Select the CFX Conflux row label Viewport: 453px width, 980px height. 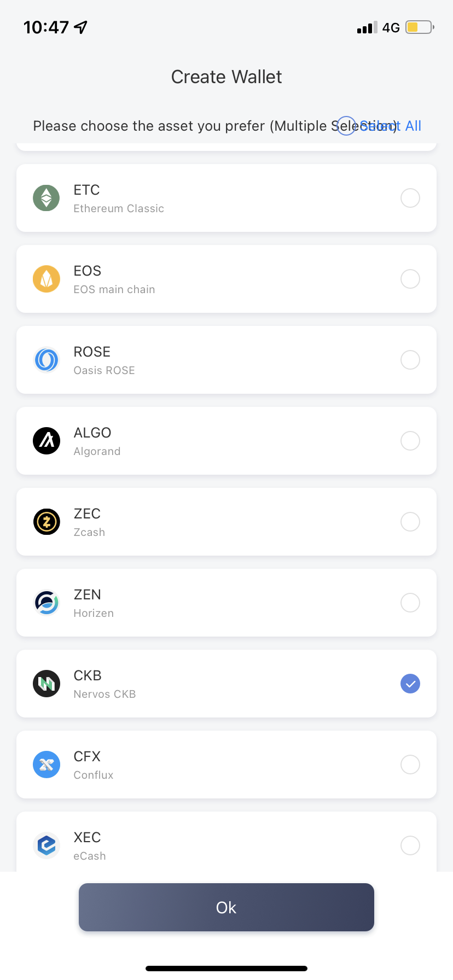click(x=94, y=765)
